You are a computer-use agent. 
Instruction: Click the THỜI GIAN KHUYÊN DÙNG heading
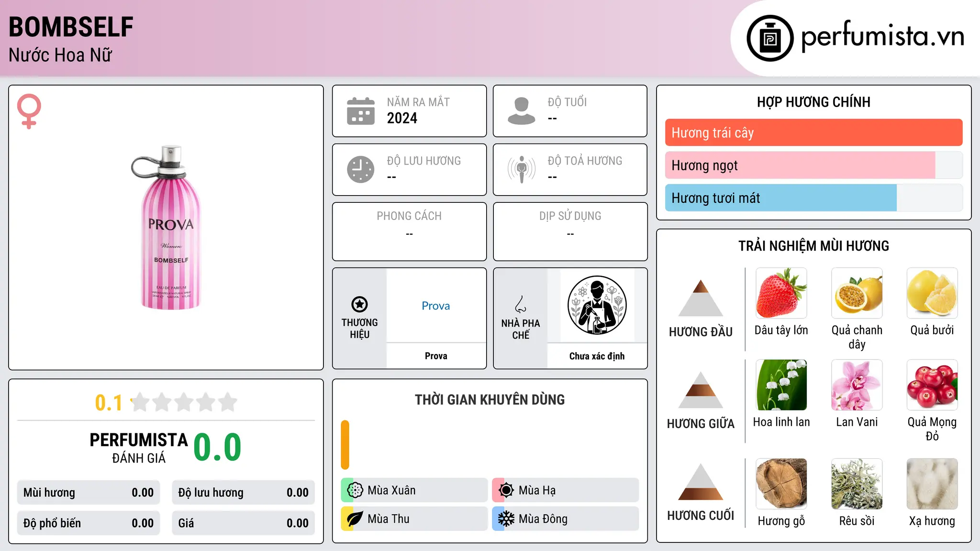[x=490, y=399]
